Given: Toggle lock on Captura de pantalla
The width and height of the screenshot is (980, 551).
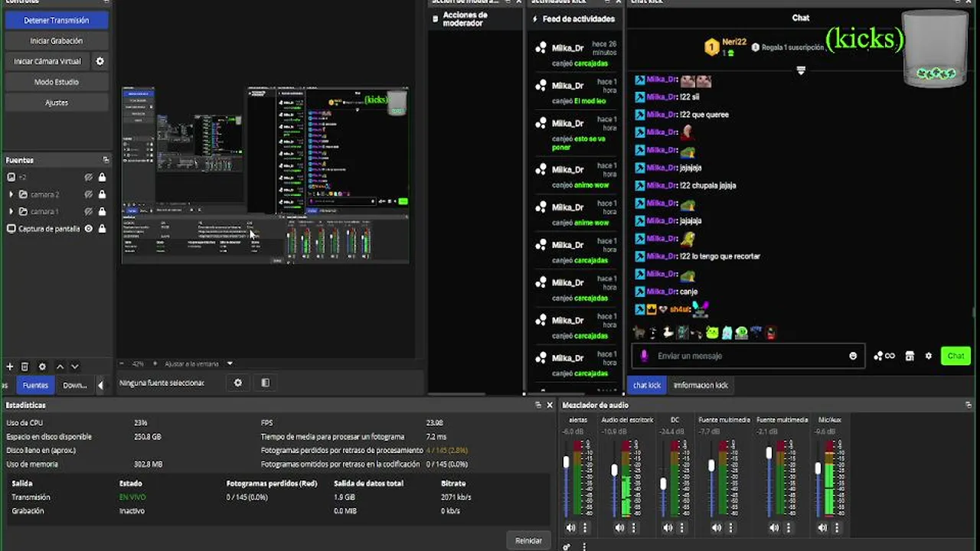Looking at the screenshot, I should (x=102, y=229).
